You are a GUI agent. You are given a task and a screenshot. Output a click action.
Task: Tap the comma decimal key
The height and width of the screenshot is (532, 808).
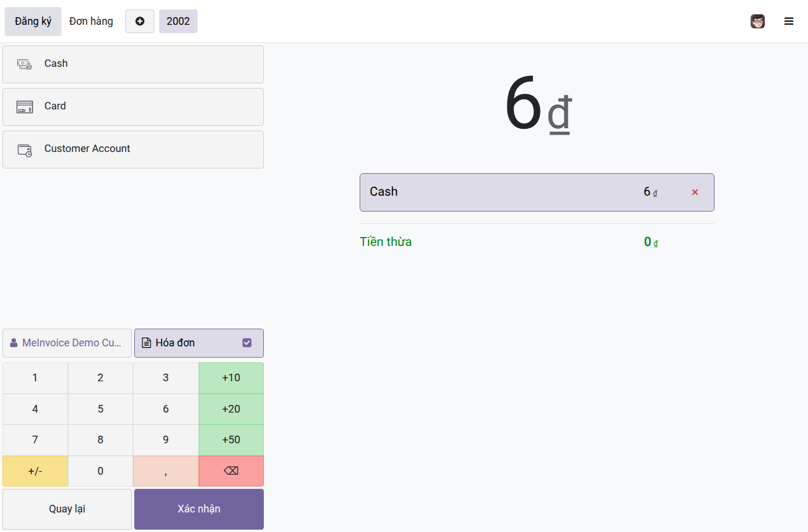coord(166,471)
